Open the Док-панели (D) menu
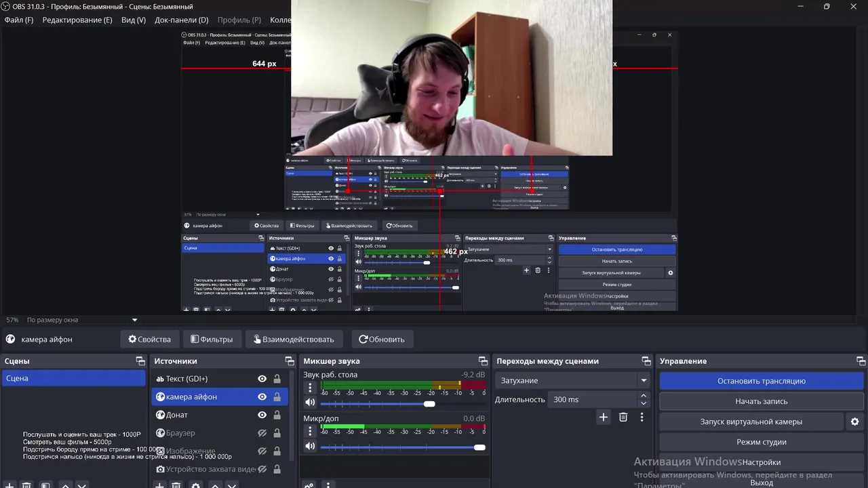The width and height of the screenshot is (868, 488). tap(182, 20)
